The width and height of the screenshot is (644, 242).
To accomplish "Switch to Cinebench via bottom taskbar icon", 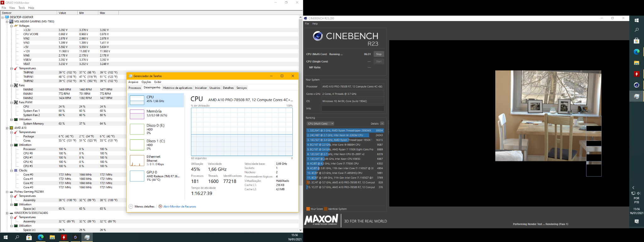I will pyautogui.click(x=75, y=237).
